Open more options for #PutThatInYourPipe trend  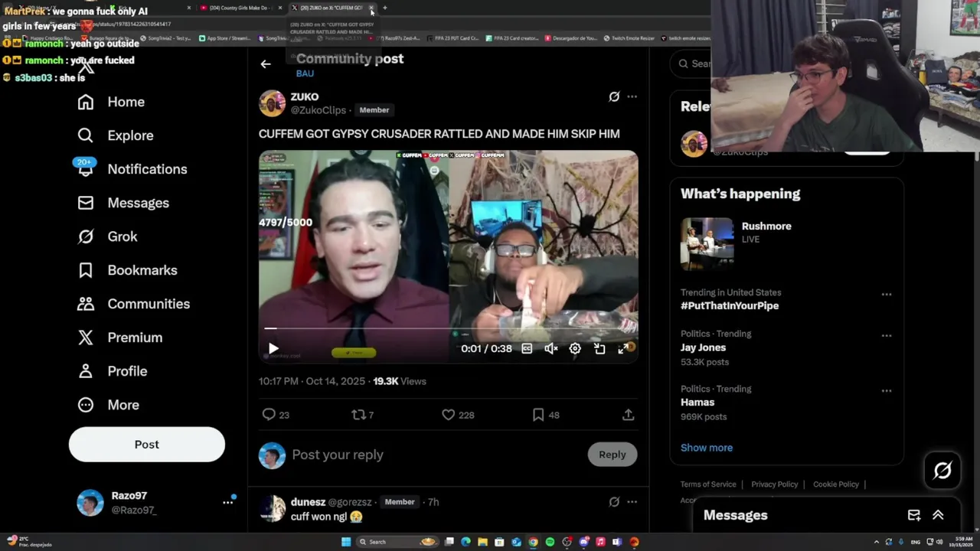click(886, 295)
